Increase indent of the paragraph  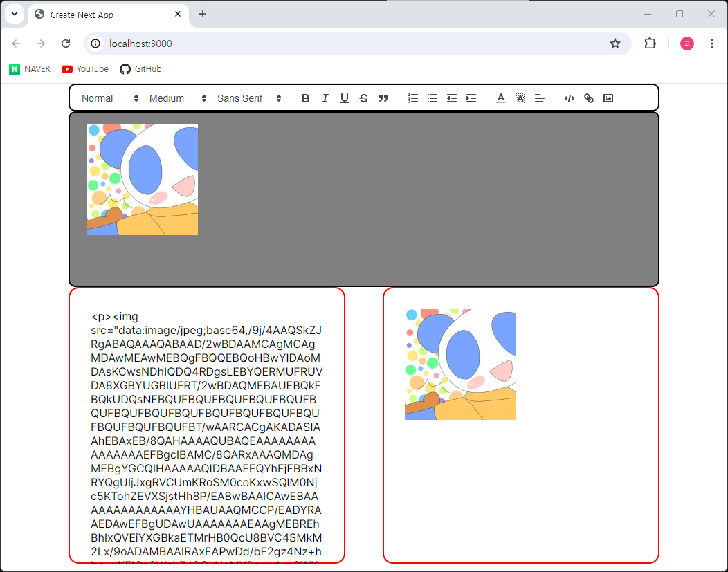pyautogui.click(x=471, y=98)
